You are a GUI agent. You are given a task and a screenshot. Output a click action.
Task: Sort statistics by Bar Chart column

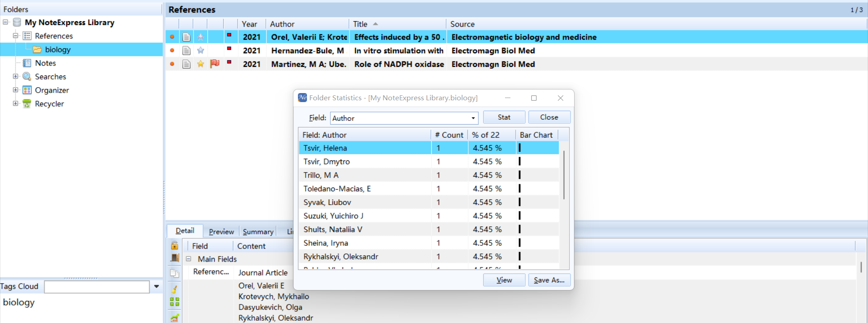(x=537, y=135)
